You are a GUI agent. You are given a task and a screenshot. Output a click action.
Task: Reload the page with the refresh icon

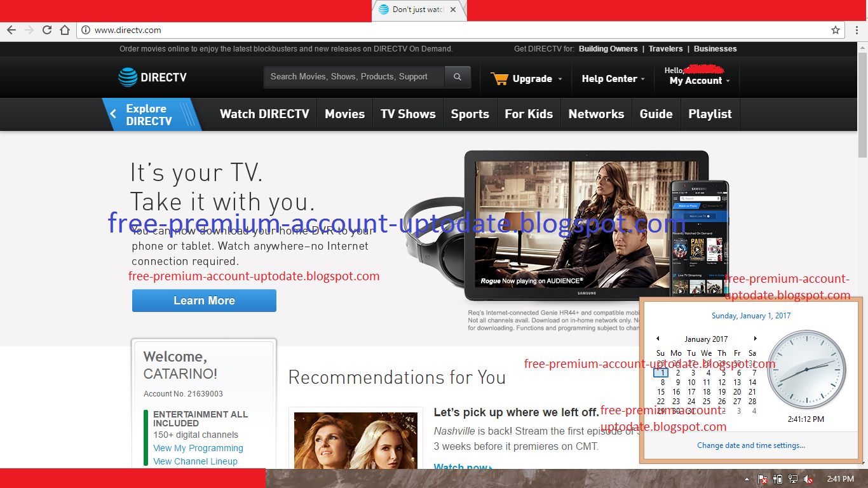coord(46,30)
